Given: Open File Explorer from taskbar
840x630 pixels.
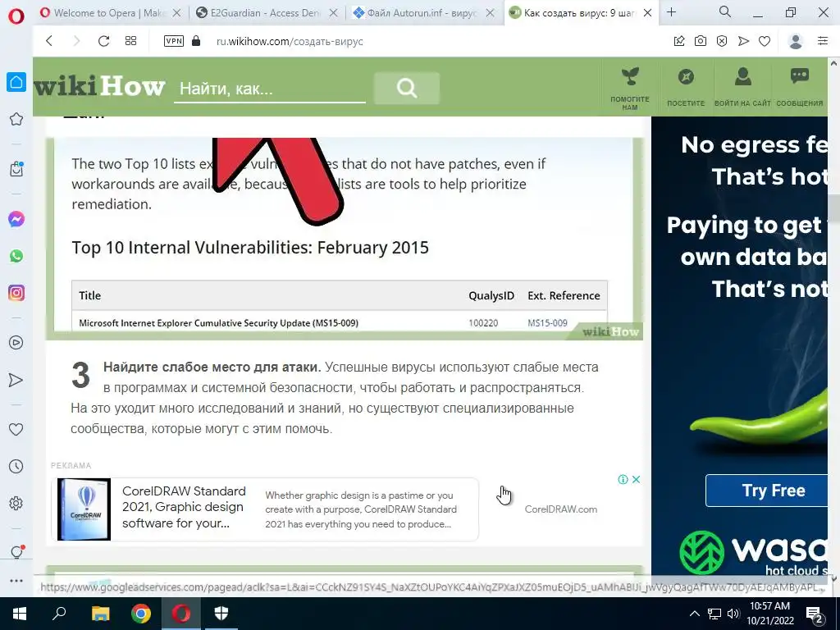Looking at the screenshot, I should pos(100,614).
